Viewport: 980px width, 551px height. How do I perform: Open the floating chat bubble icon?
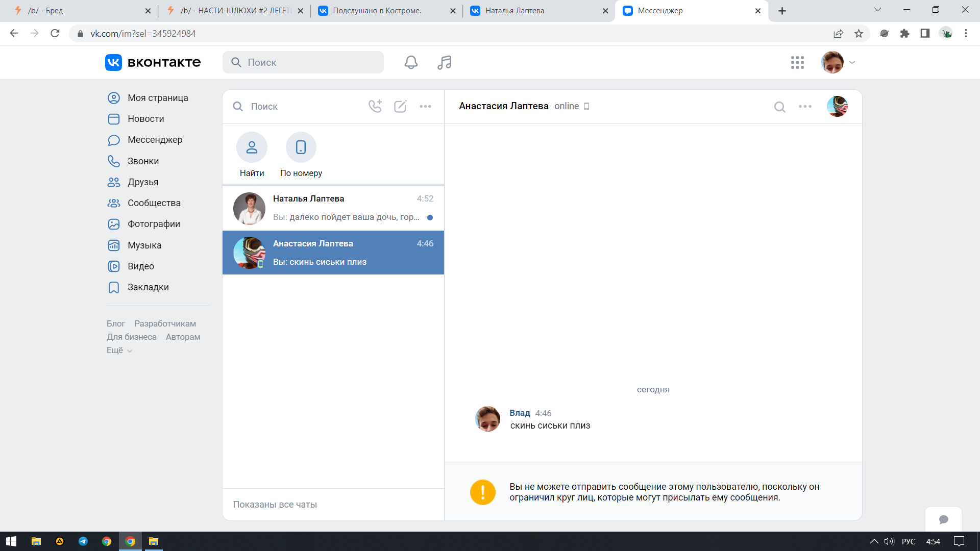(943, 519)
